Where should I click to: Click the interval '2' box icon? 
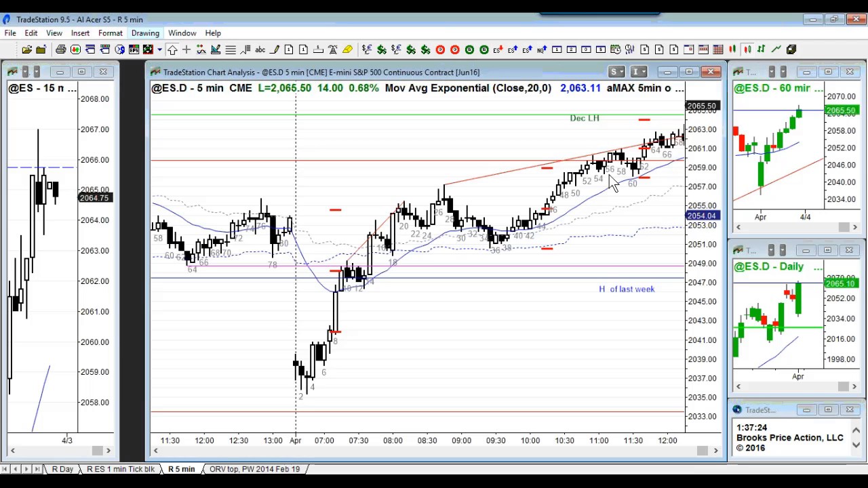click(571, 49)
